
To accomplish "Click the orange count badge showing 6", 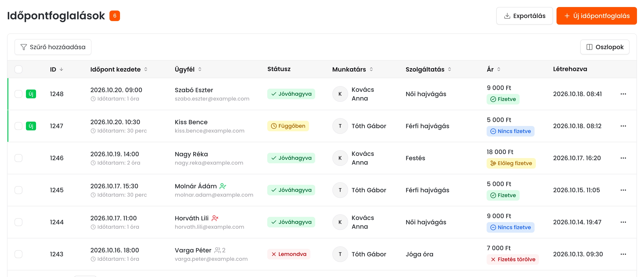I will 115,16.
